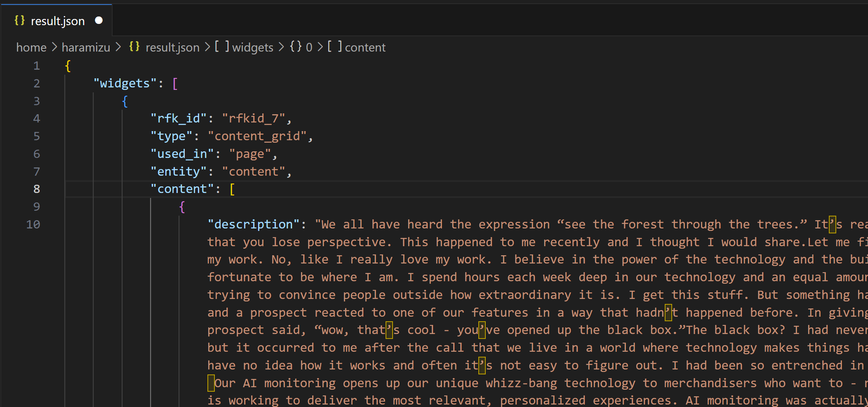Select the result.json editor tab
Screen dimensions: 868x407
pos(56,21)
